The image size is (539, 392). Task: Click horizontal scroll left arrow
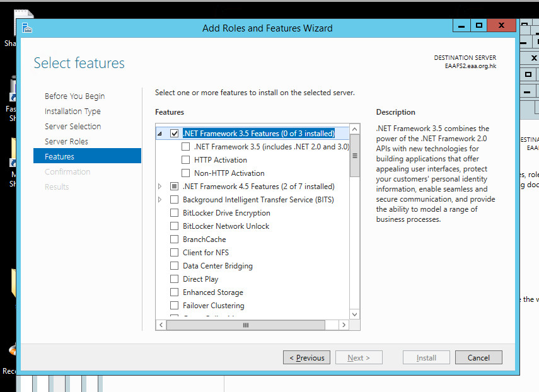click(161, 325)
